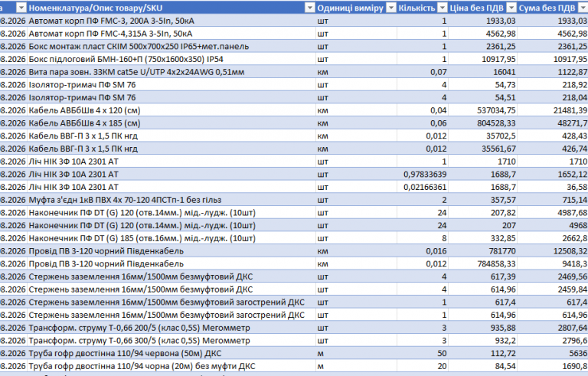Select price cell 935,88
Image resolution: width=588 pixels, height=376 pixels.
(x=482, y=328)
